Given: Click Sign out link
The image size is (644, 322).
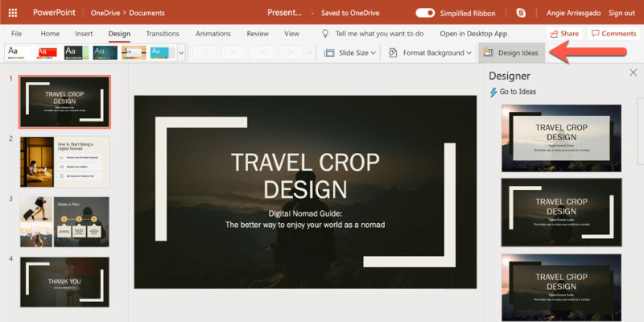Looking at the screenshot, I should click(x=621, y=13).
